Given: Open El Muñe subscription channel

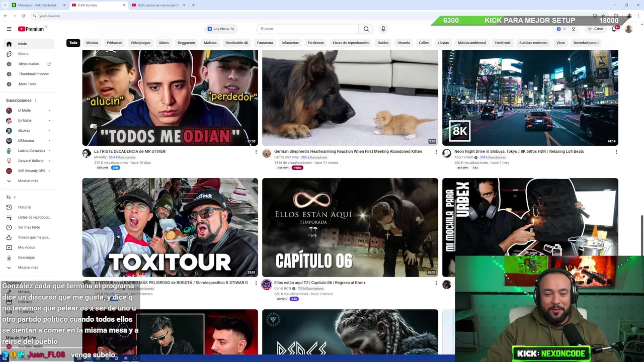Looking at the screenshot, I should (x=28, y=110).
